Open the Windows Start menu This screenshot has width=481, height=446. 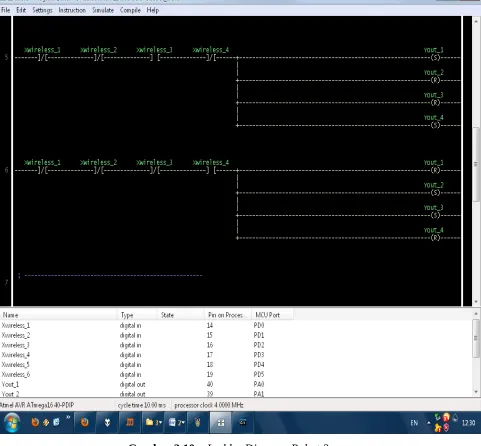[x=12, y=423]
